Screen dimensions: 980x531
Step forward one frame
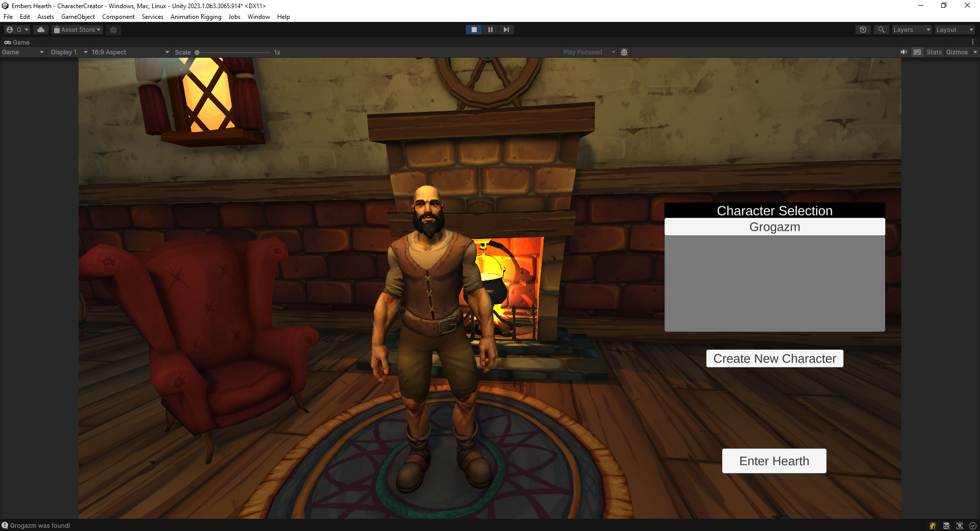(x=506, y=30)
